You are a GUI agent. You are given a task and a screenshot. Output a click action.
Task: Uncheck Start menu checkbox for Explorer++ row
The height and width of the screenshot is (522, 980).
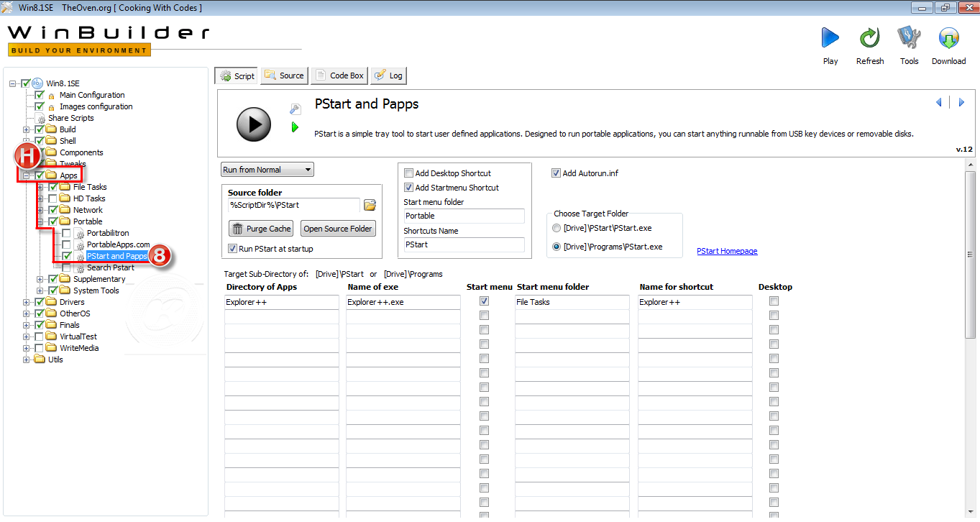485,301
